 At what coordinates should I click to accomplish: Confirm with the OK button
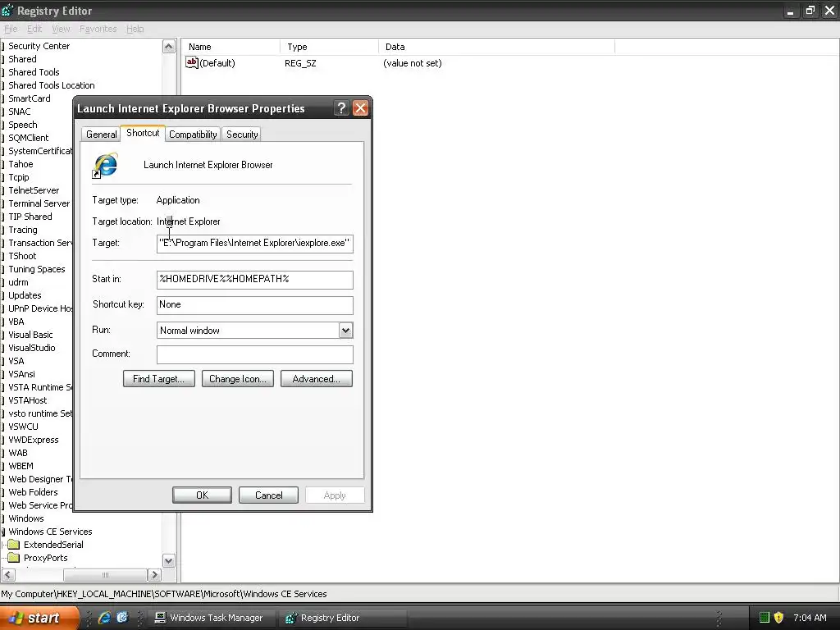202,495
